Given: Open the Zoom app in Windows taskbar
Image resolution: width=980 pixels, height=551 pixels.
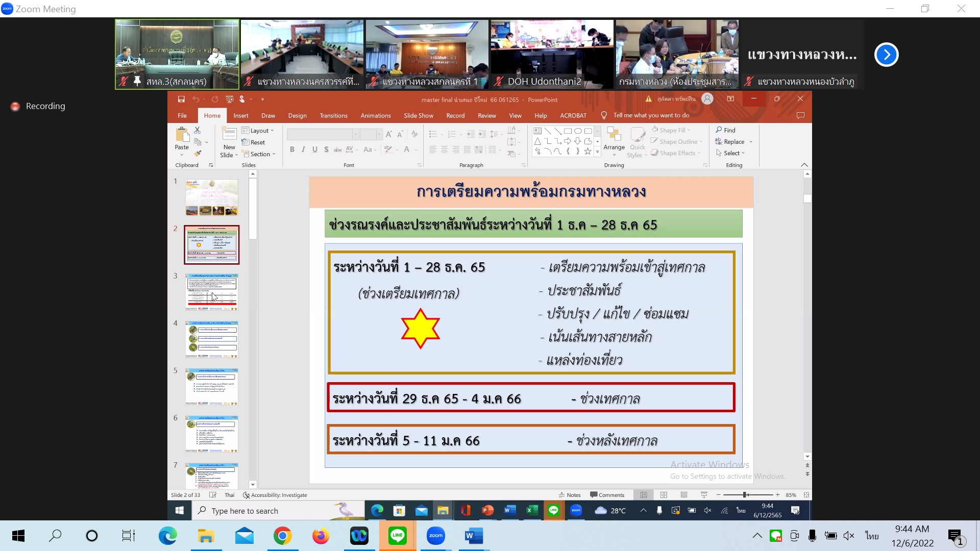Looking at the screenshot, I should [x=435, y=536].
